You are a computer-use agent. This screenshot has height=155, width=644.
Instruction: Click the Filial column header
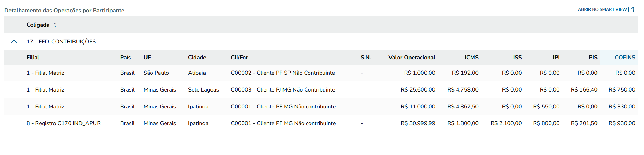[33, 58]
